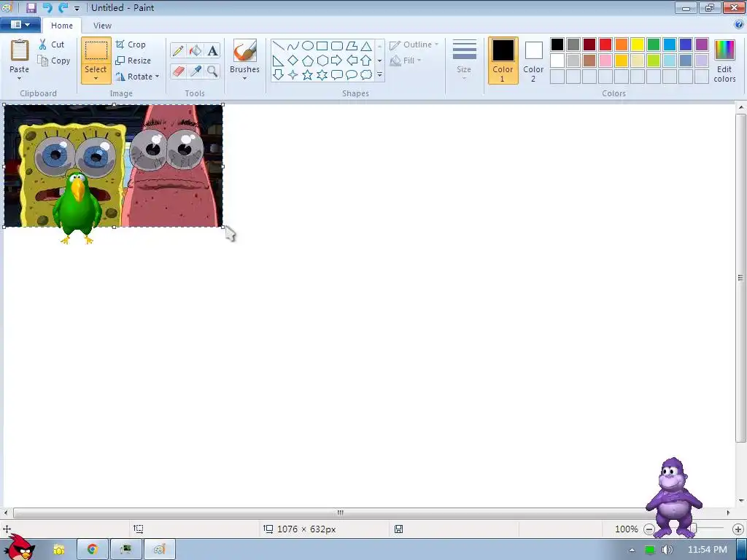Screen dimensions: 747x560
Task: Open the volume icon in system tray
Action: 667,550
